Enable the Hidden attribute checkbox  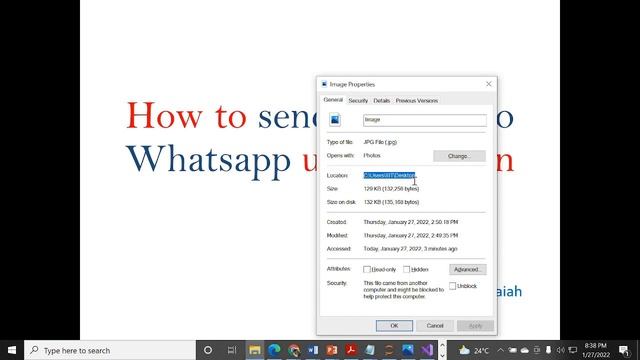point(407,269)
